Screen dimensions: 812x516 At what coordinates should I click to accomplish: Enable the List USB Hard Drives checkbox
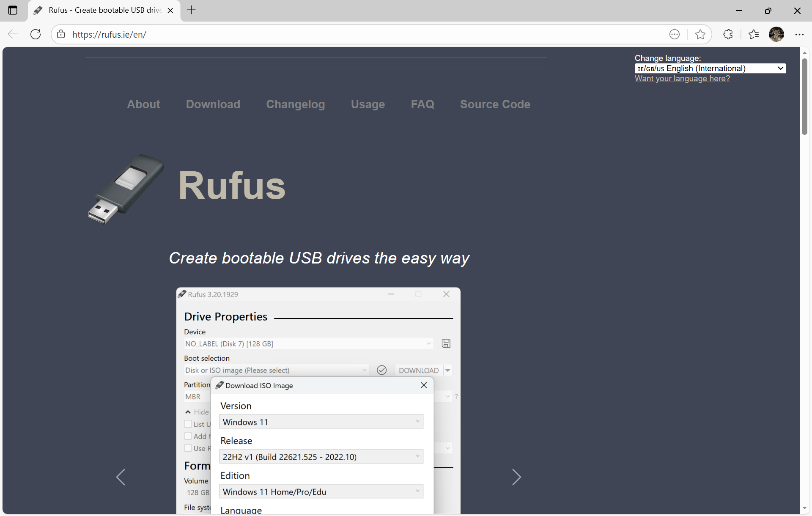188,424
